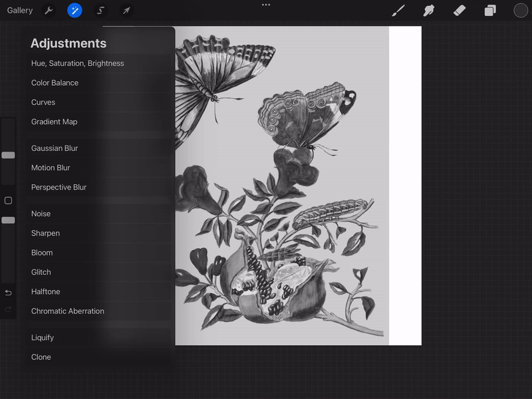Select Chromatic Aberration effect
Viewport: 532px width, 399px height.
point(68,311)
